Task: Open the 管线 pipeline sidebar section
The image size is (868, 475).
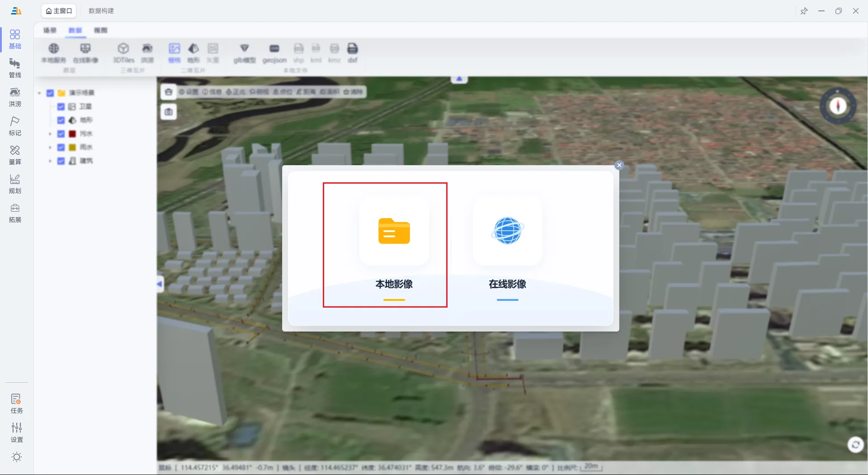Action: coord(15,68)
